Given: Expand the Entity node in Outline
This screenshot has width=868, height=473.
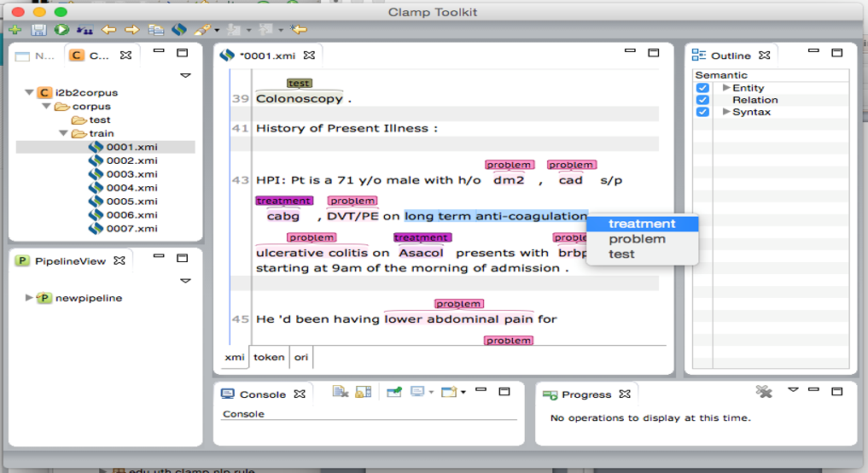Looking at the screenshot, I should (726, 88).
